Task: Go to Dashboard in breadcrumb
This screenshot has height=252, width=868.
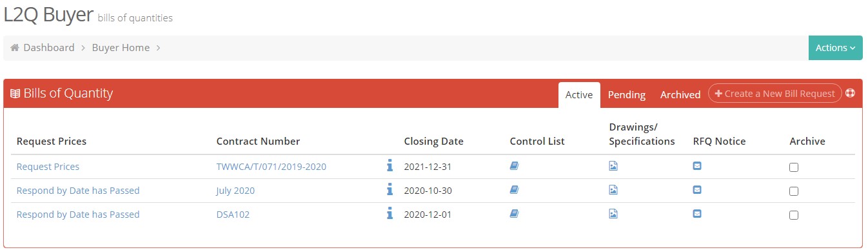Action: (x=49, y=48)
